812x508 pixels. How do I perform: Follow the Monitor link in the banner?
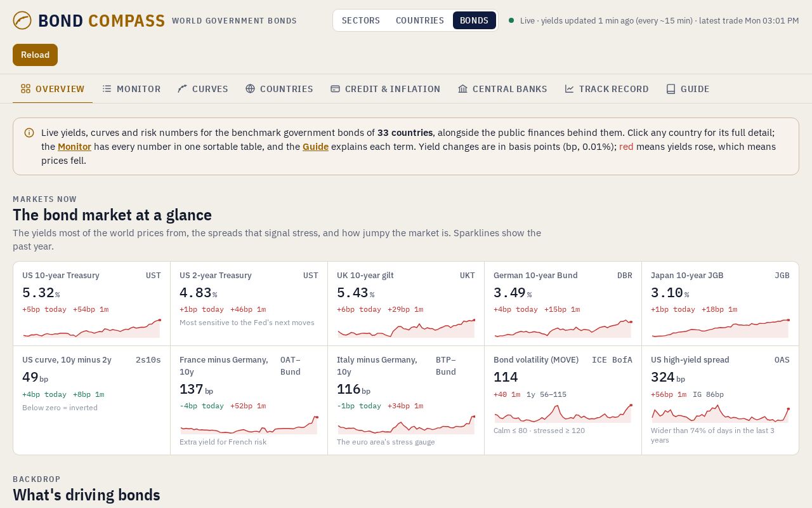click(74, 147)
